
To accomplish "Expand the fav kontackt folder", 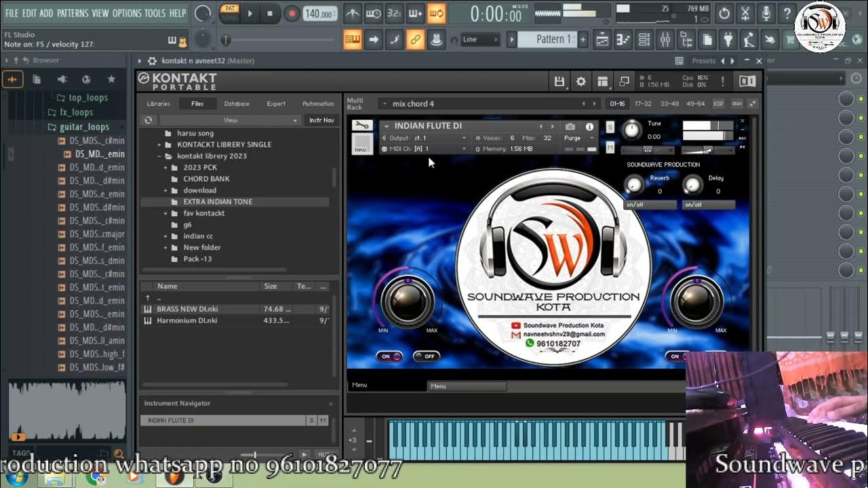I will pyautogui.click(x=165, y=213).
